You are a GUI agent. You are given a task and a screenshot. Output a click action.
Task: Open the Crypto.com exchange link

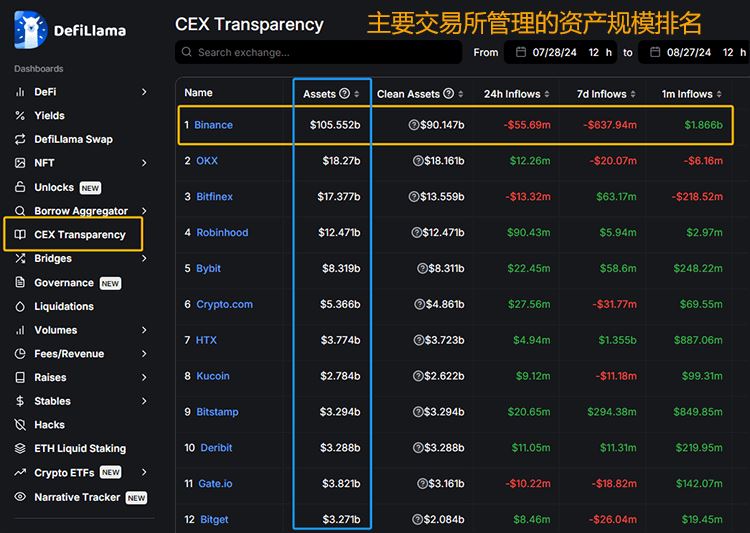(224, 304)
